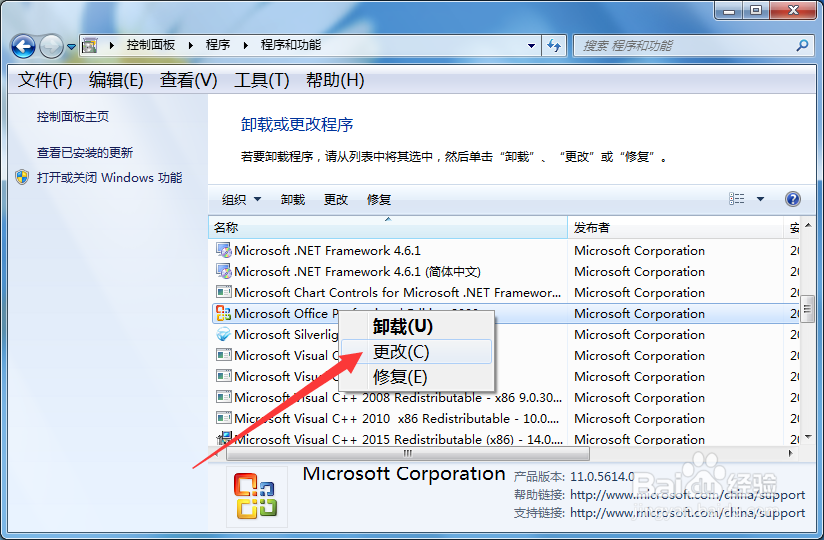Click the shield icon beside Windows 功能
The height and width of the screenshot is (540, 824).
tap(22, 178)
